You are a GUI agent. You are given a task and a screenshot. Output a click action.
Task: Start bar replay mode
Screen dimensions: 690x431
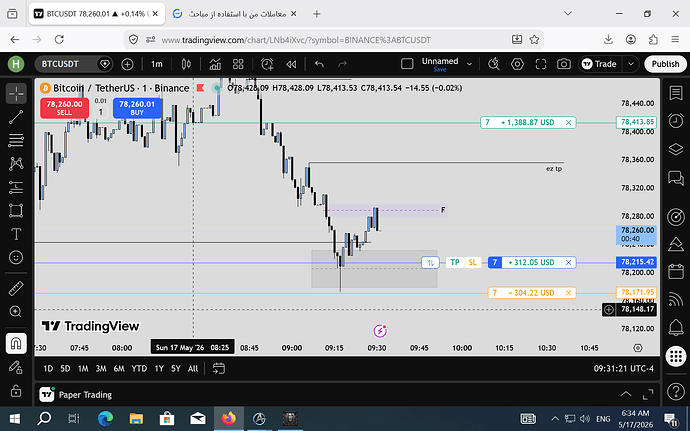[291, 64]
